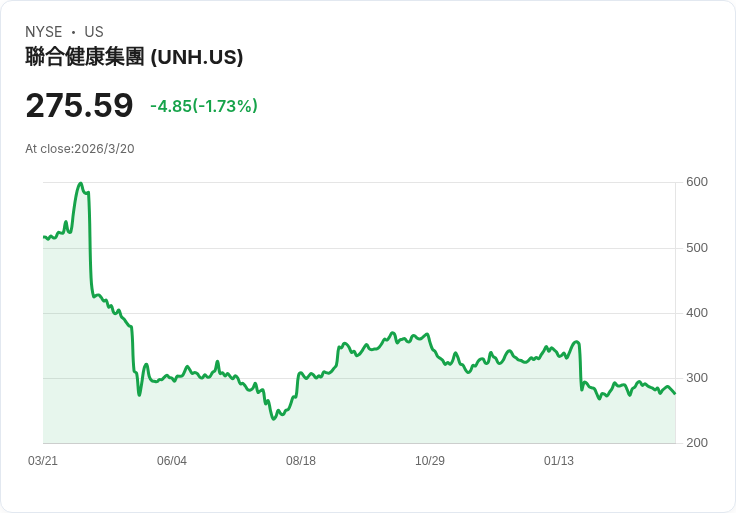Screen dimensions: 736x513
Task: Click the NYSE exchange label
Action: 44,32
